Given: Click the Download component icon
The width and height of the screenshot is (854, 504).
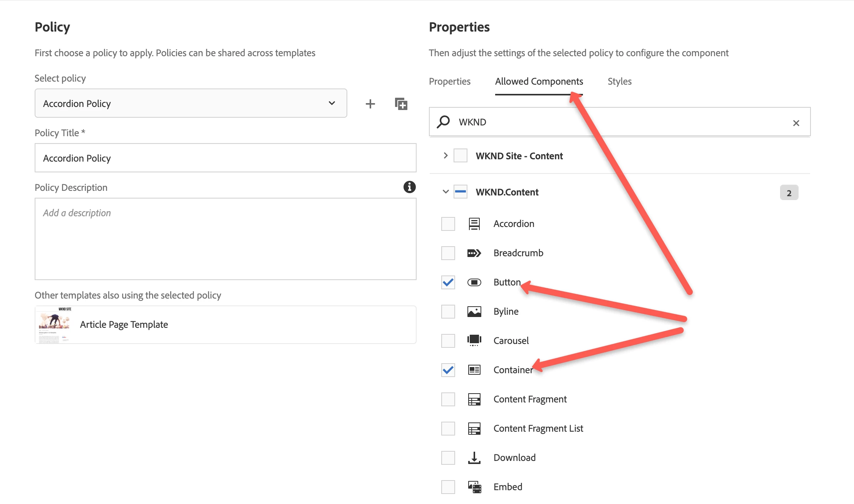Looking at the screenshot, I should [474, 457].
